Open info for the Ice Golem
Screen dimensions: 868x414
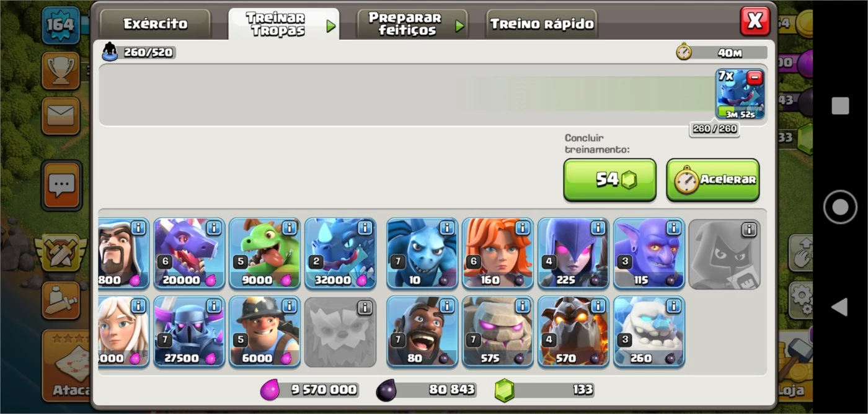click(x=673, y=306)
